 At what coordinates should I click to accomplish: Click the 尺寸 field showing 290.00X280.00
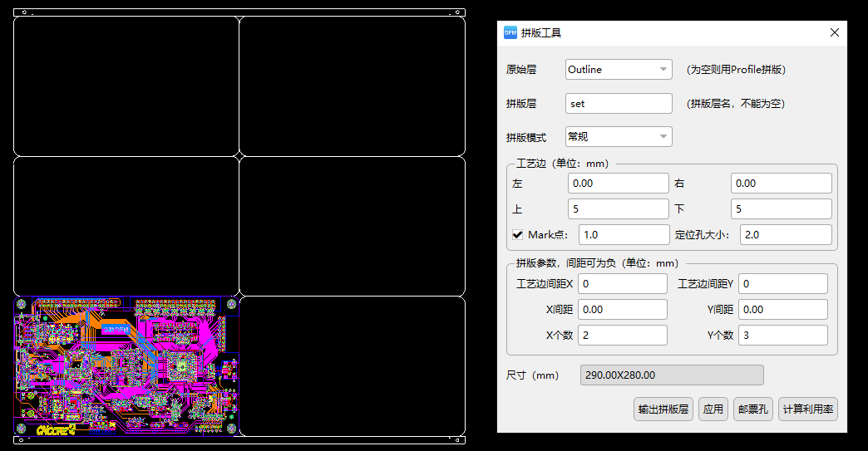tap(672, 375)
